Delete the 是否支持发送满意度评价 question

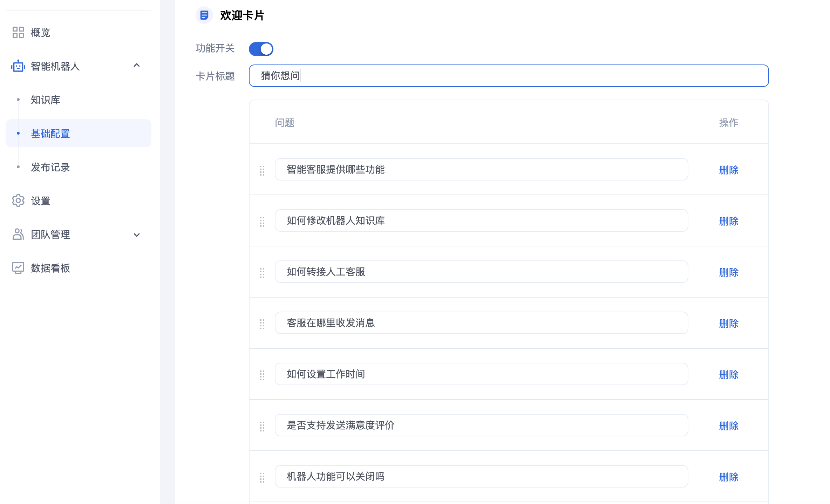(728, 426)
